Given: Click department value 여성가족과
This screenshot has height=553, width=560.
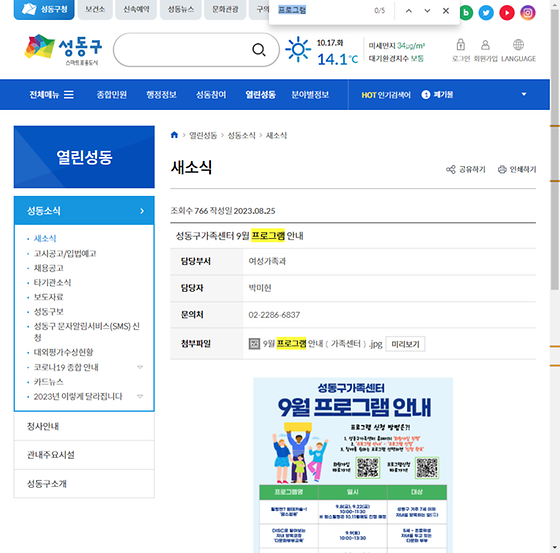Looking at the screenshot, I should click(267, 261).
